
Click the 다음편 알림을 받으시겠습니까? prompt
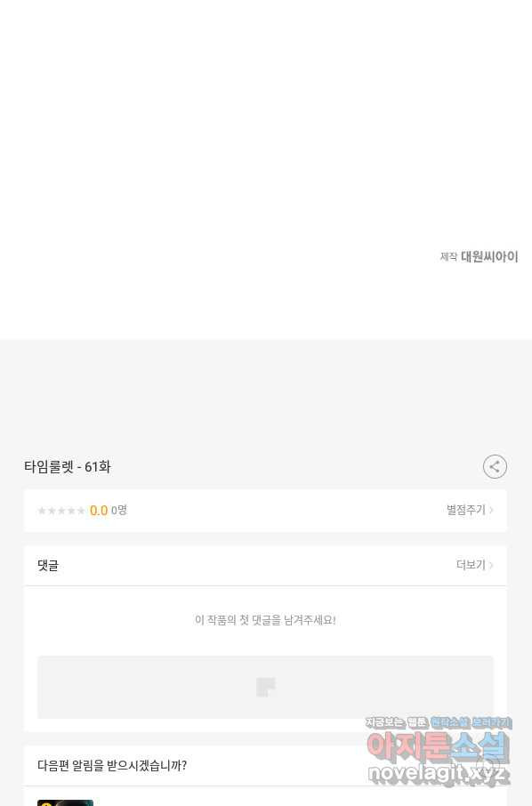click(112, 765)
